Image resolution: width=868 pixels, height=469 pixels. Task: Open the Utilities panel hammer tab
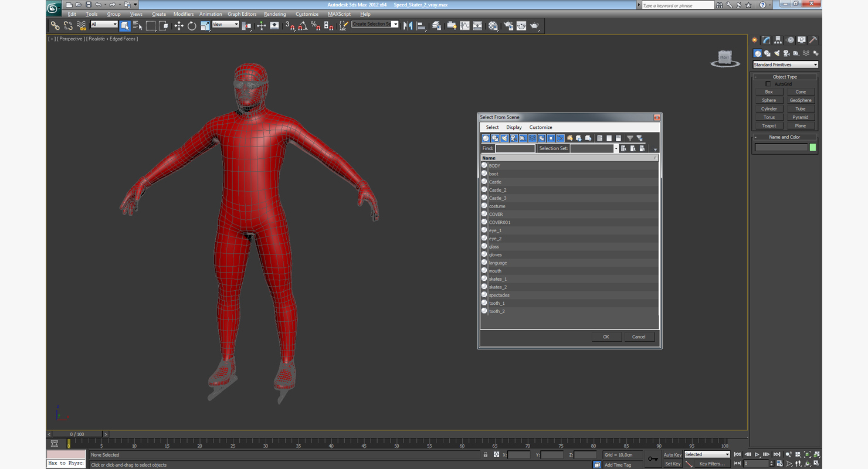pyautogui.click(x=814, y=40)
